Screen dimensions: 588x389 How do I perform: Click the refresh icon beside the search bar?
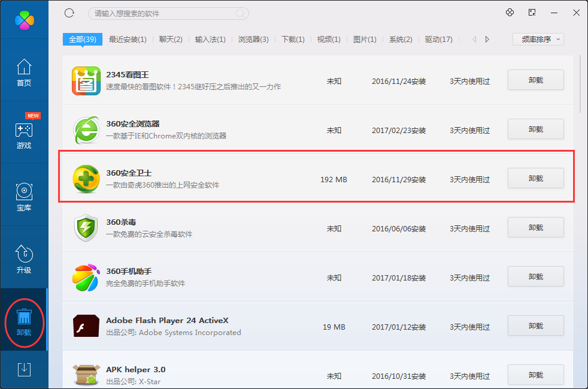(69, 13)
